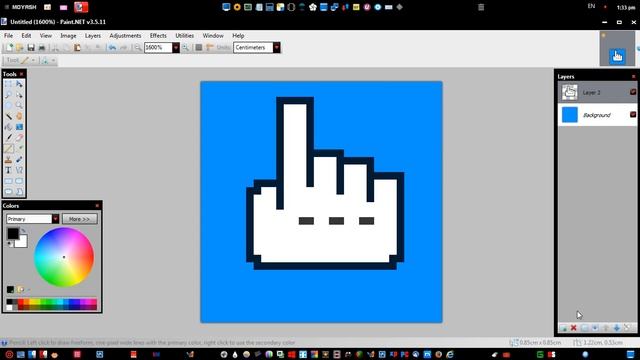This screenshot has height=360, width=640.
Task: Open the Primary color selector dropdown
Action: tap(55, 219)
